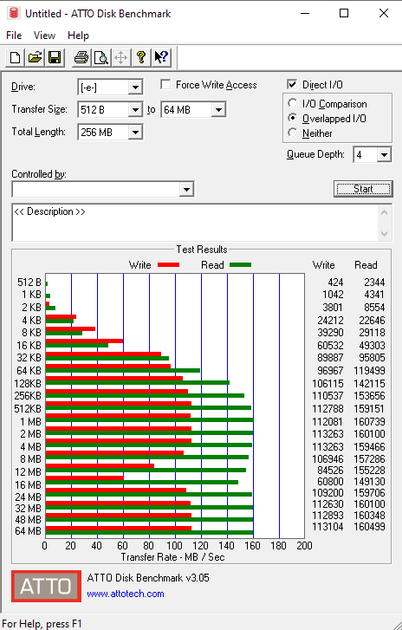Image resolution: width=402 pixels, height=630 pixels.
Task: Uncheck the Direct I/O checkbox
Action: pos(292,84)
